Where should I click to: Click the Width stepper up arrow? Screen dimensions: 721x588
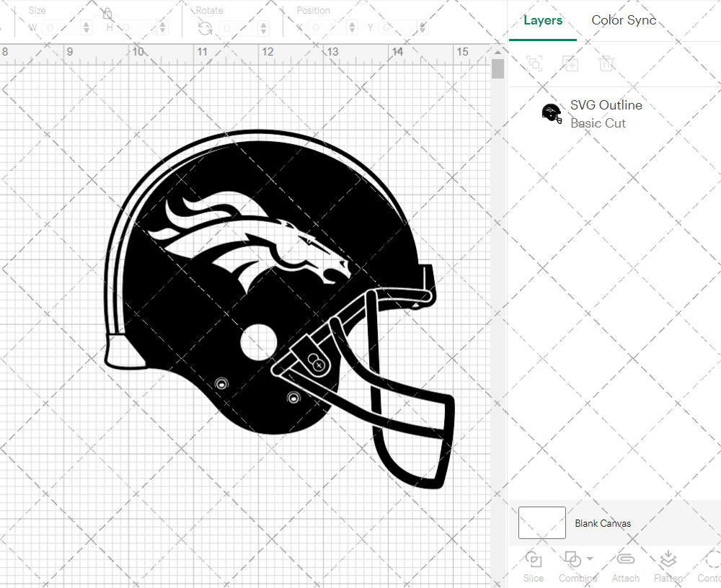pyautogui.click(x=87, y=24)
